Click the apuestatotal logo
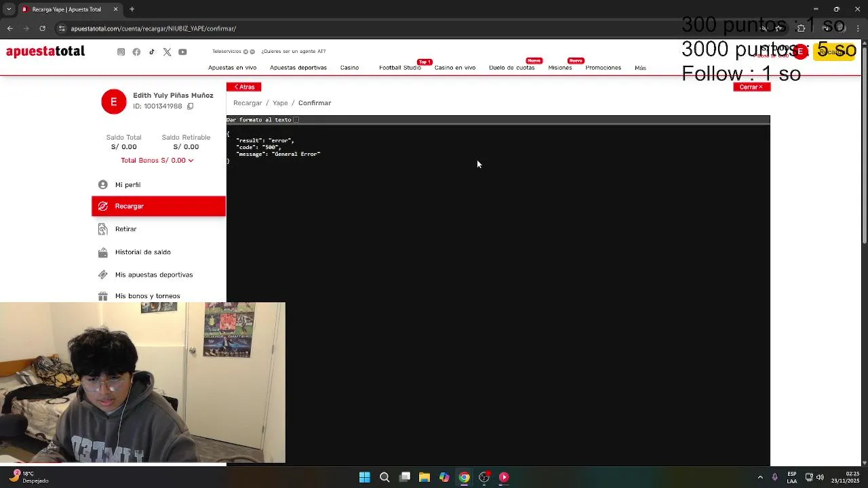 click(x=45, y=52)
